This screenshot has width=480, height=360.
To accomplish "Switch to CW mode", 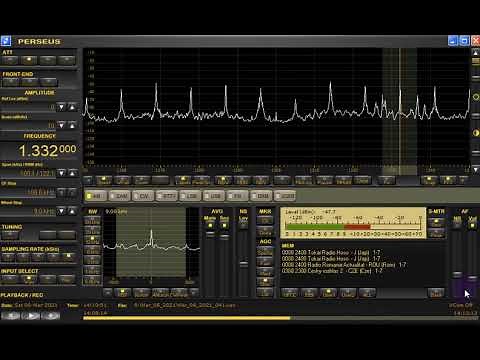I will tap(143, 196).
